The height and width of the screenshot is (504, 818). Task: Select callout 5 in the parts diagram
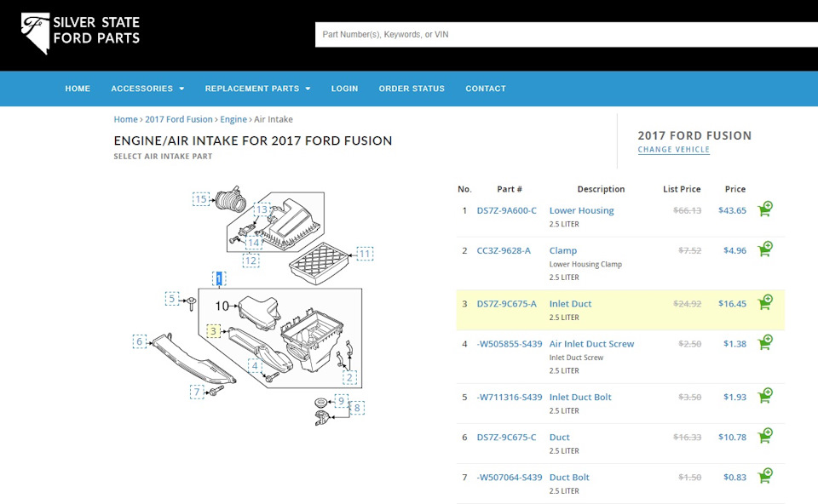[x=171, y=299]
